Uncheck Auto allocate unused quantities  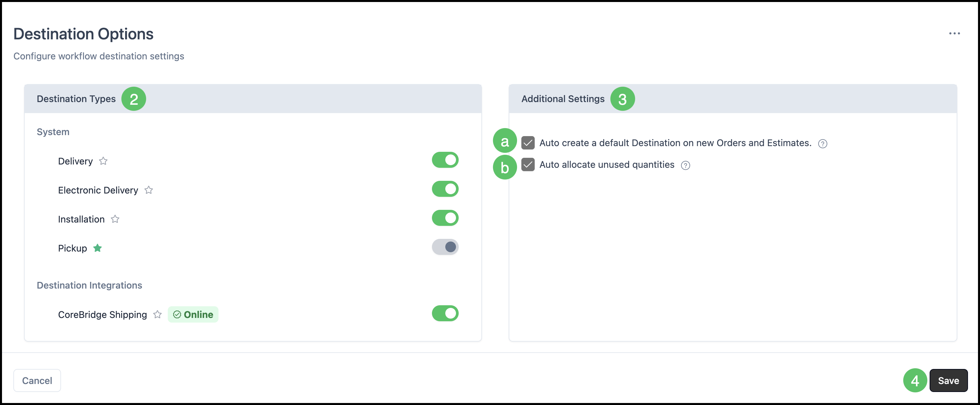[x=528, y=164]
